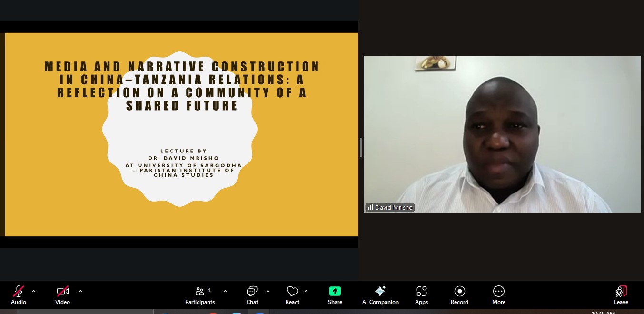Open the More options menu
The height and width of the screenshot is (314, 644).
tap(498, 294)
